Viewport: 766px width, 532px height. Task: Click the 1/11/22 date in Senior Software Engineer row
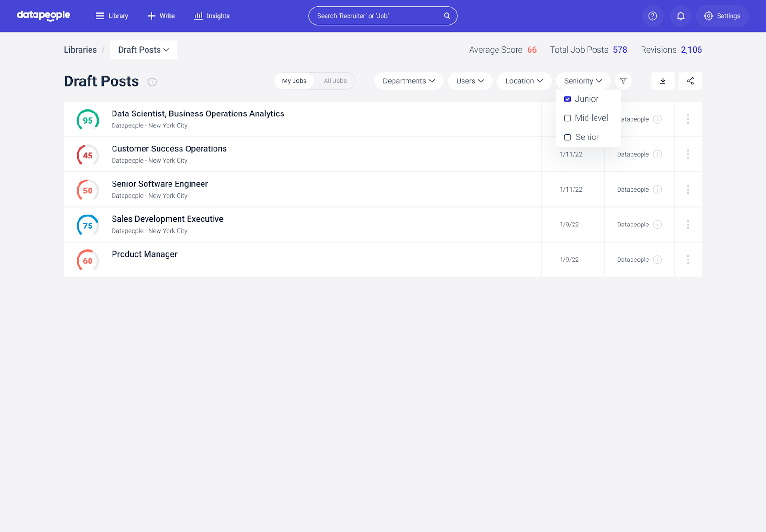[571, 190]
